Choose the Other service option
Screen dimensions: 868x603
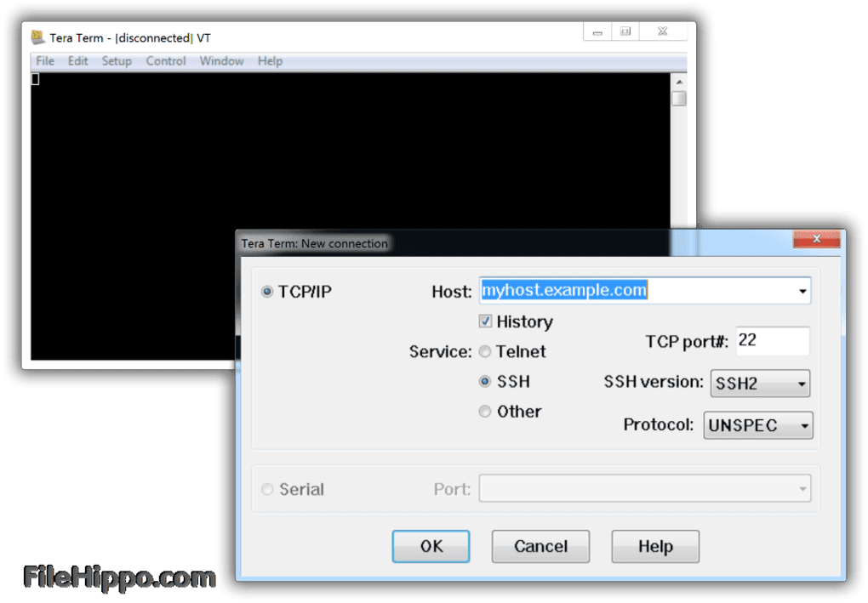click(x=485, y=412)
